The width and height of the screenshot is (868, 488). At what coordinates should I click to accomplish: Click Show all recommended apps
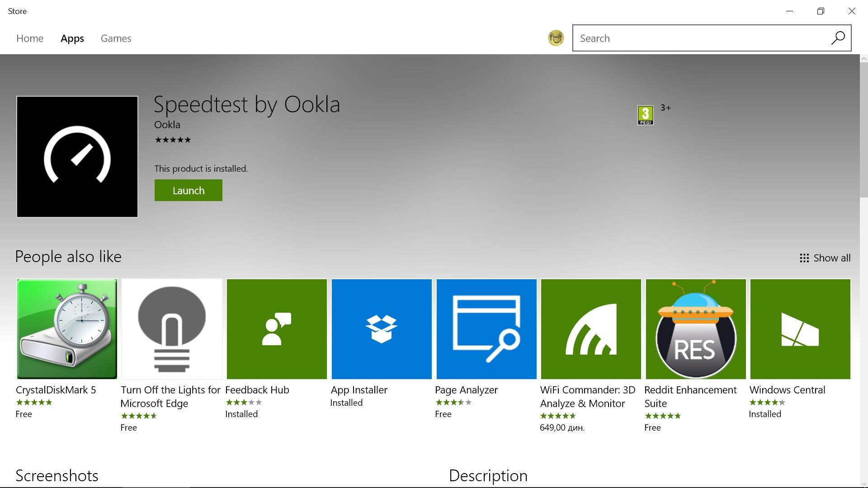pyautogui.click(x=825, y=258)
